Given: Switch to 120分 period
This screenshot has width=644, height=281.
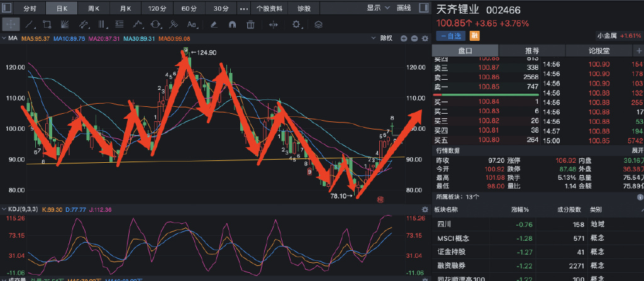Looking at the screenshot, I should coord(157,8).
